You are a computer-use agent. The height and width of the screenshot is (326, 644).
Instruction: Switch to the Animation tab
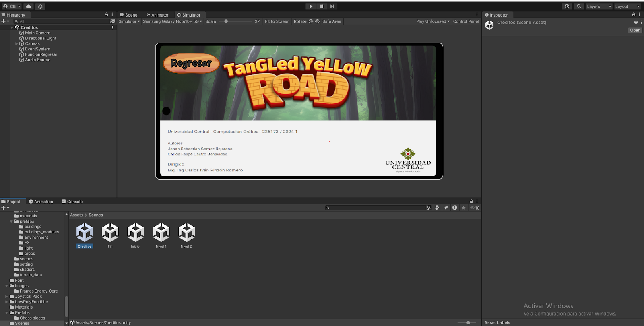41,202
